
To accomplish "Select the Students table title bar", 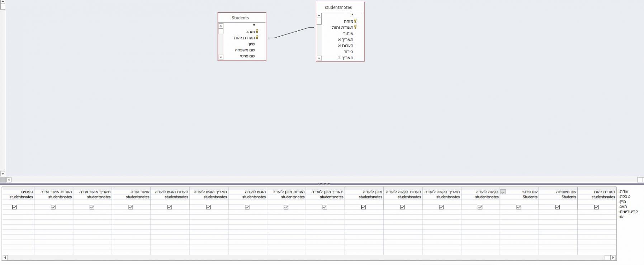I will 242,18.
